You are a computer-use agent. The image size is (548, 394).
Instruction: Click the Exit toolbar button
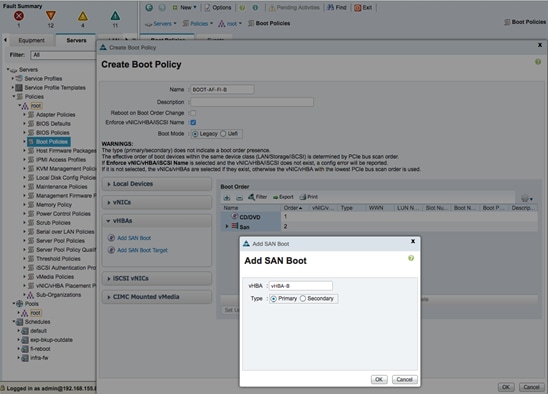(x=363, y=7)
